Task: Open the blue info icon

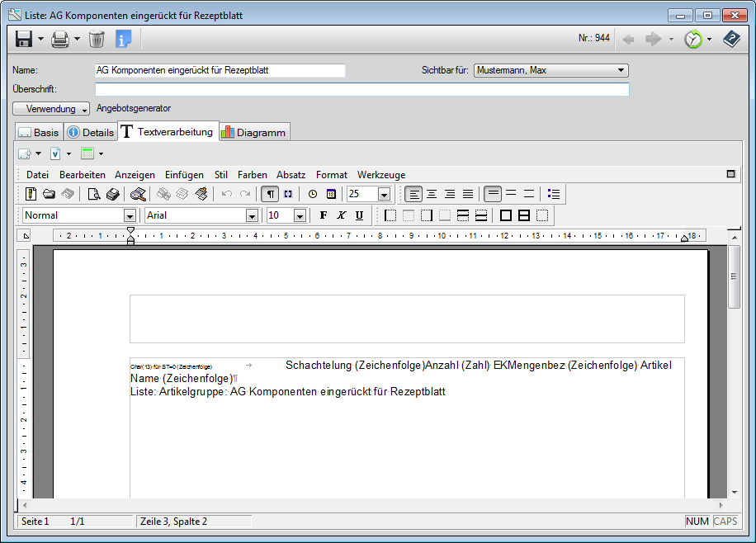Action: (122, 39)
